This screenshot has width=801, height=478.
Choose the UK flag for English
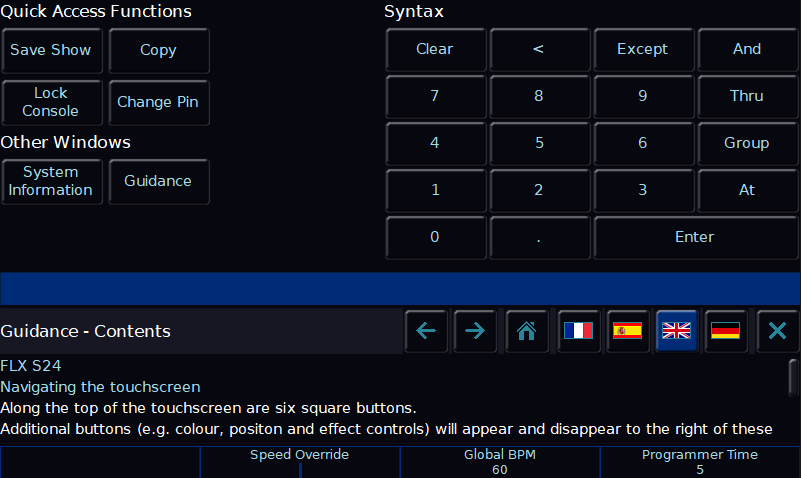676,331
